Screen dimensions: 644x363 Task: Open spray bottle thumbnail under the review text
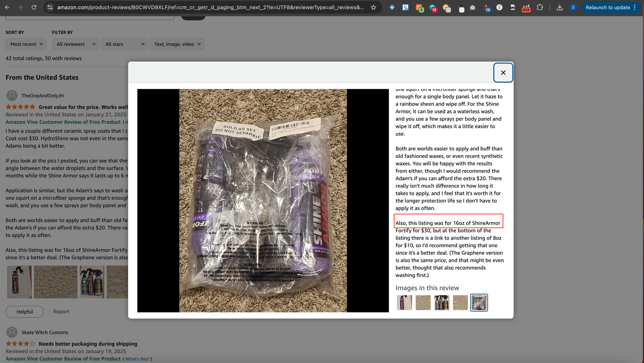pos(19,282)
